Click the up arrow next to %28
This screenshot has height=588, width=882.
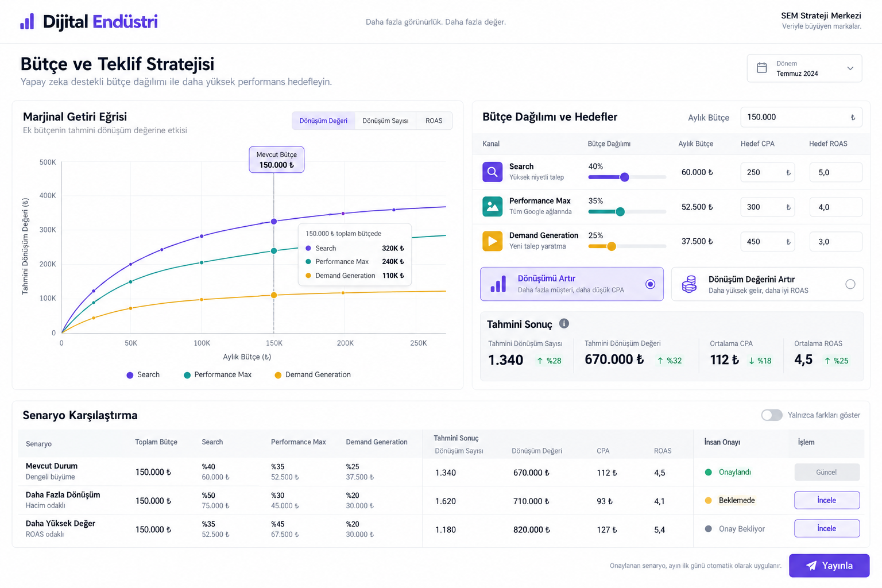tap(540, 361)
